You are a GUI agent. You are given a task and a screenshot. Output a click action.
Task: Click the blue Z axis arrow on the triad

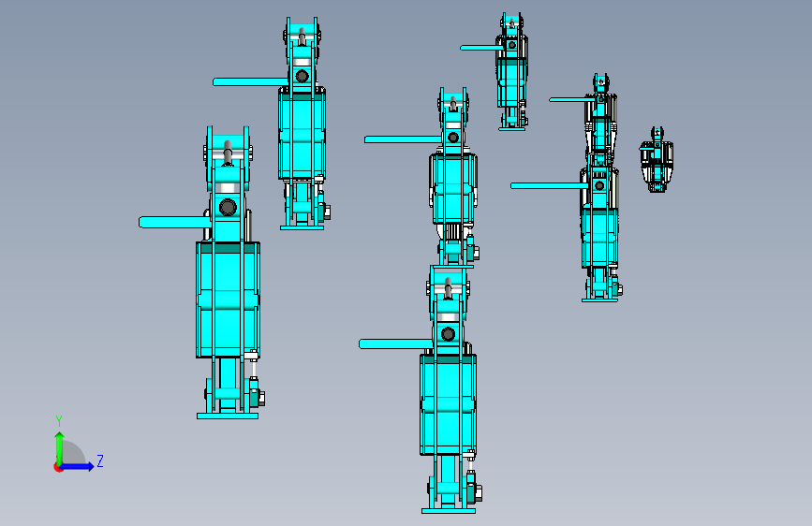(x=78, y=466)
